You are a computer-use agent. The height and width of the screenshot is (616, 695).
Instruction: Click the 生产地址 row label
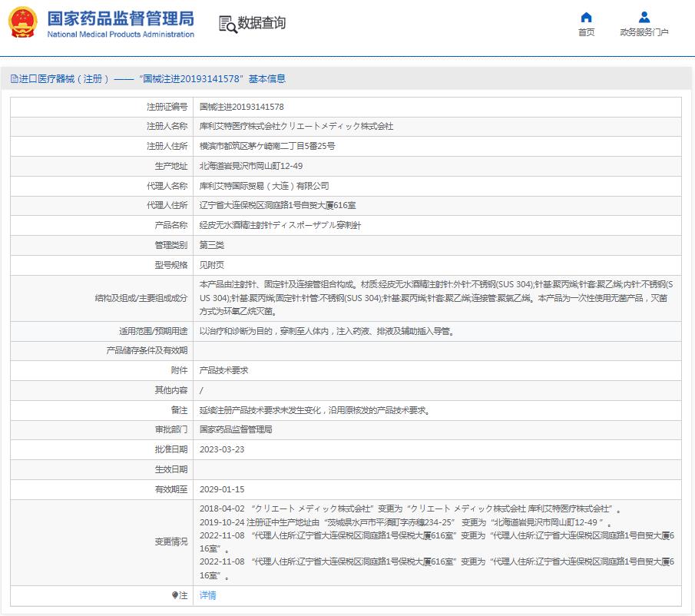click(x=171, y=166)
